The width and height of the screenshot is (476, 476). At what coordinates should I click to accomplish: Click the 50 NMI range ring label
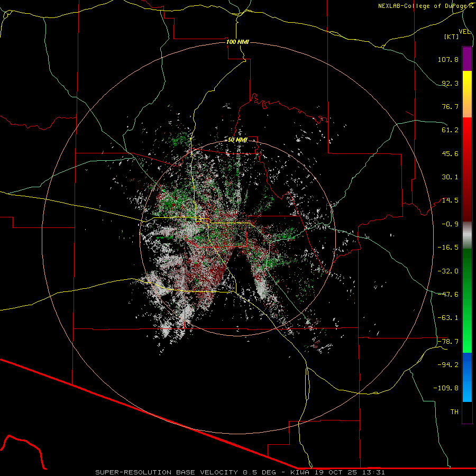[237, 140]
